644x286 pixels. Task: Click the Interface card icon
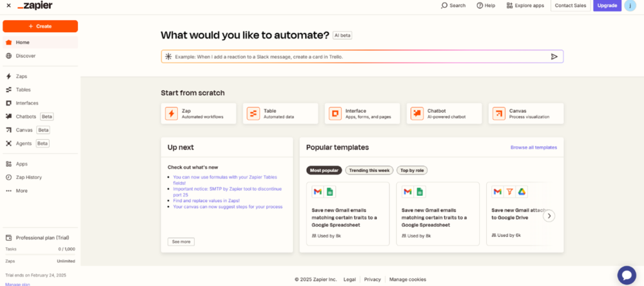click(335, 113)
